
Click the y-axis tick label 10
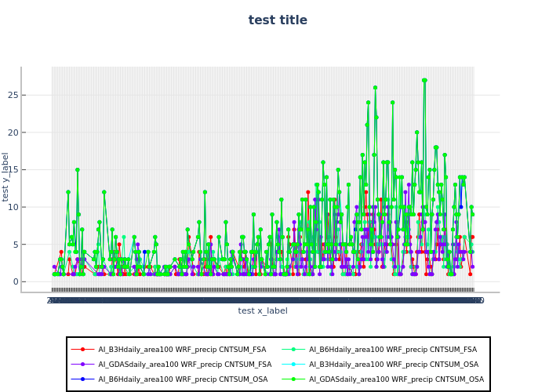tap(35, 207)
